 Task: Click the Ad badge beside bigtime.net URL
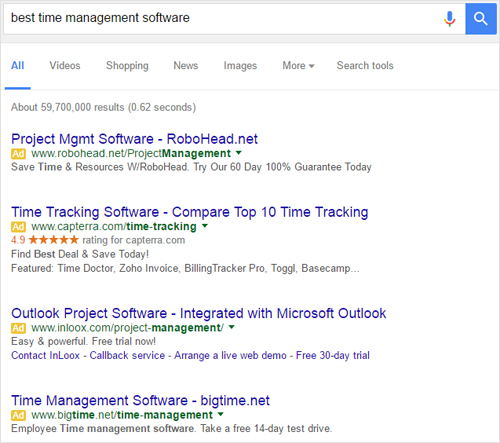pos(18,415)
